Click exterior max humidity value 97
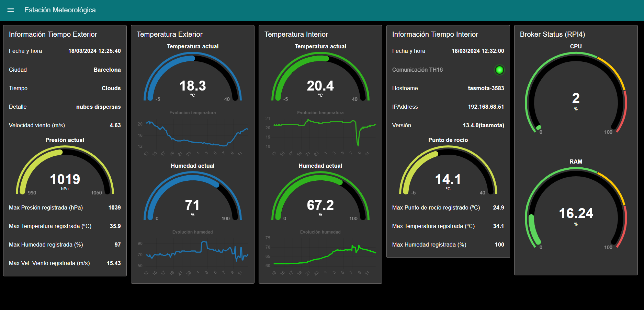The image size is (644, 310). coord(118,245)
